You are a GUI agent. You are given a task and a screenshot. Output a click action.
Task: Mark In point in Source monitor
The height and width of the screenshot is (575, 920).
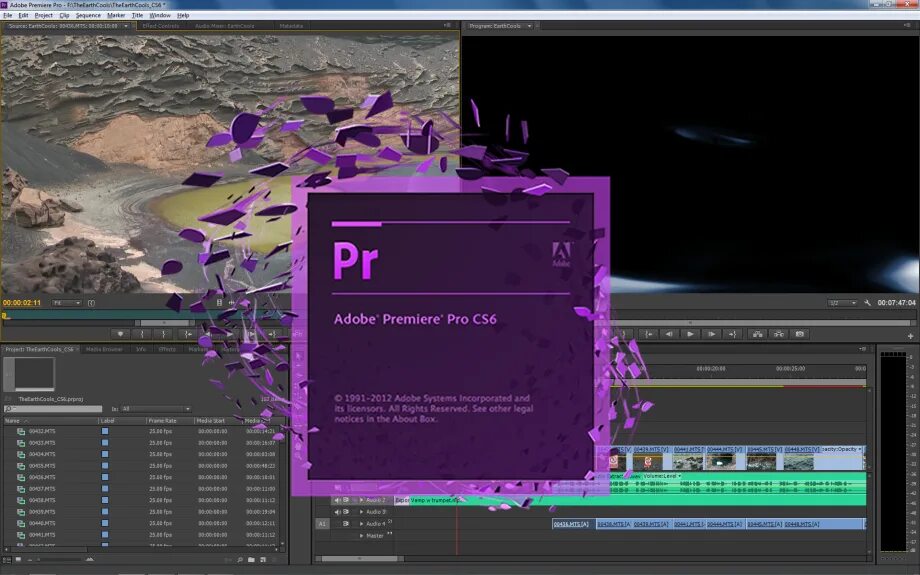tap(141, 334)
